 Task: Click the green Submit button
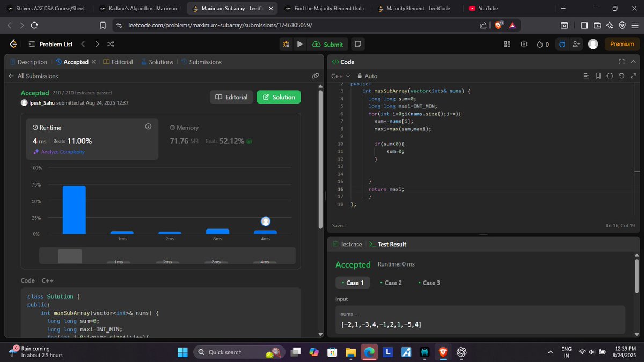point(328,44)
